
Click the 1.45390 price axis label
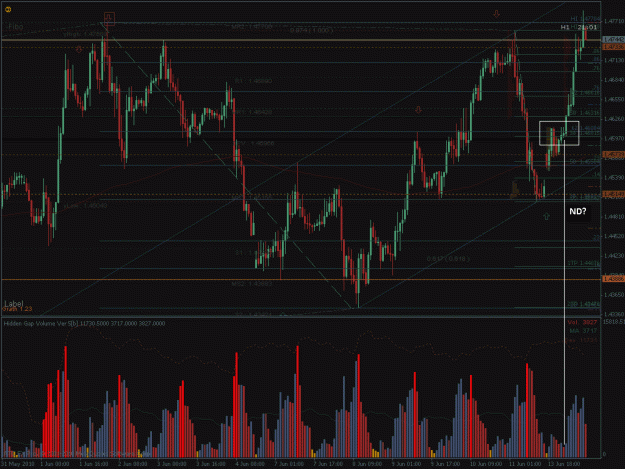(x=614, y=178)
